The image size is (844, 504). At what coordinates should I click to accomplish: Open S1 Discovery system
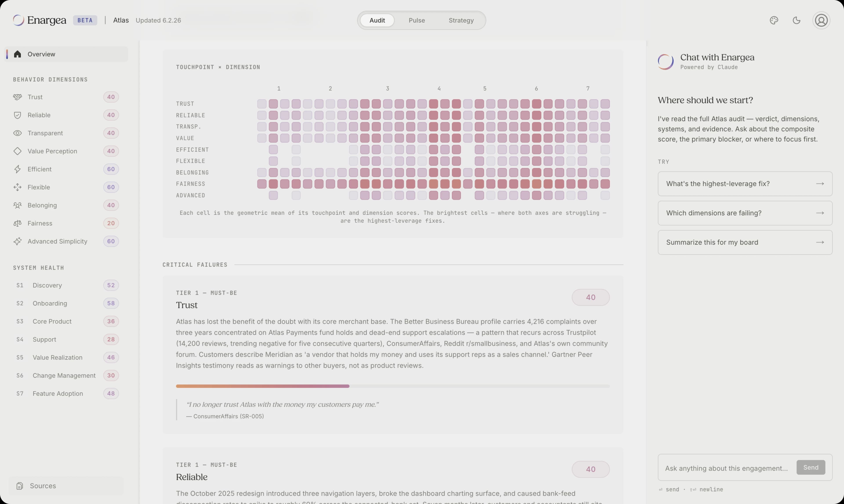[66, 285]
